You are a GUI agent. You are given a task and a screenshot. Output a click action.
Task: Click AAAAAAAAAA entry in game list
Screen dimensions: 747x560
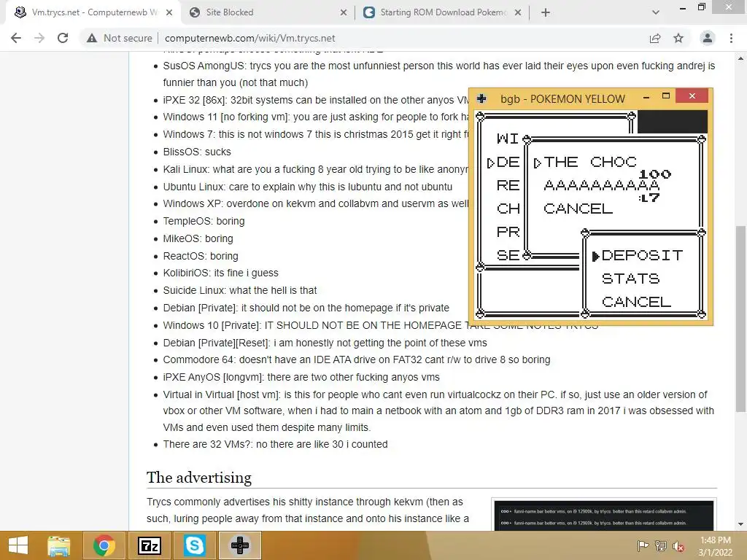coord(601,185)
